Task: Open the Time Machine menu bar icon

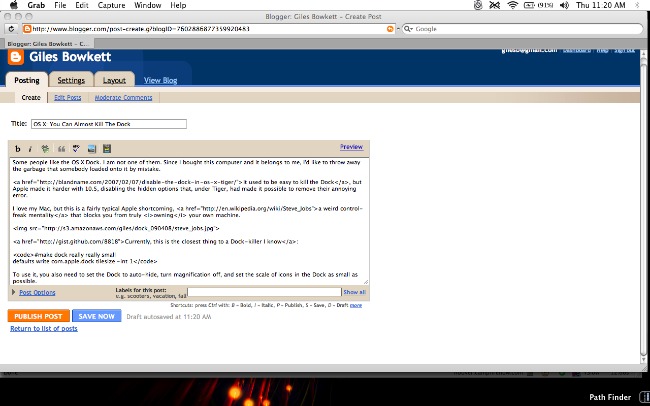Action: tap(478, 5)
